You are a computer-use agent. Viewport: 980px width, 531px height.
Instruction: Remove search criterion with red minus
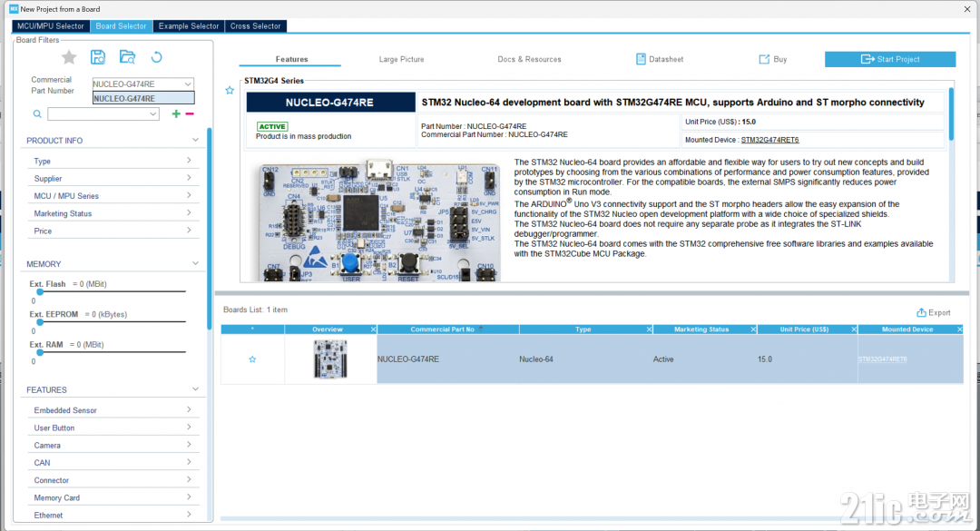(190, 113)
